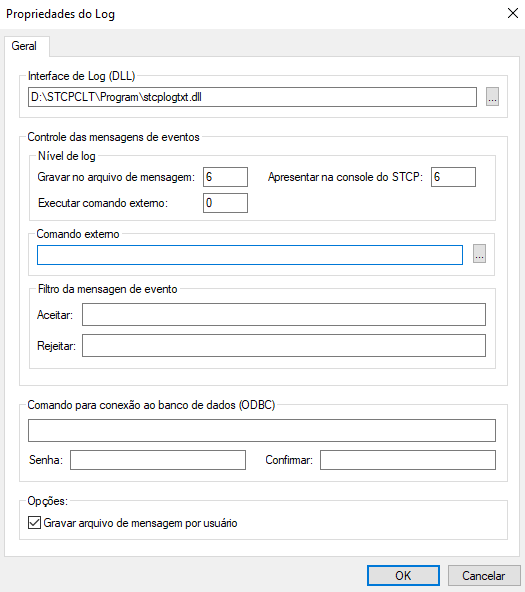Confirm settings with the OK button
This screenshot has width=525, height=592.
pyautogui.click(x=403, y=575)
